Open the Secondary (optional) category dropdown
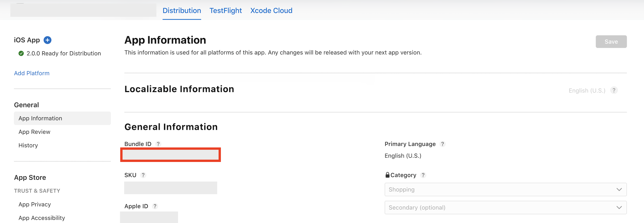 pos(505,208)
